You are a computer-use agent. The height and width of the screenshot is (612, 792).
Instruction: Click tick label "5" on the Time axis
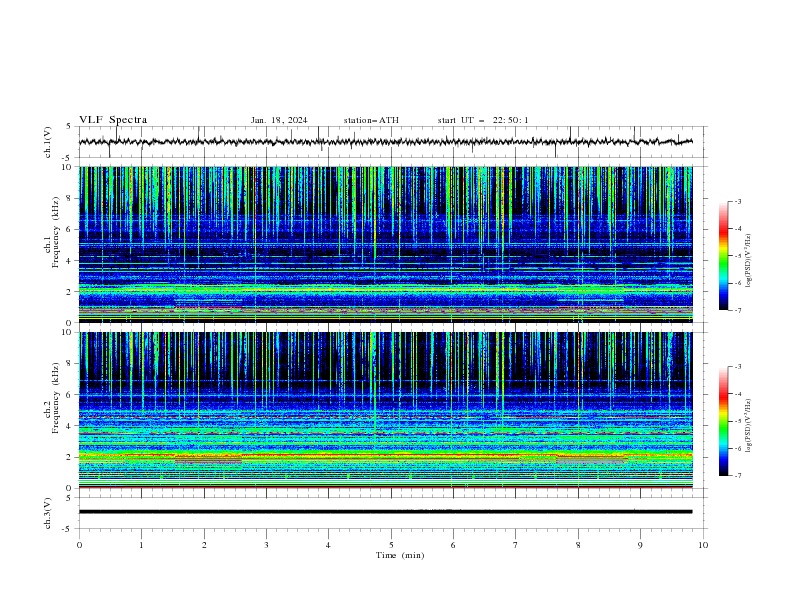point(391,545)
